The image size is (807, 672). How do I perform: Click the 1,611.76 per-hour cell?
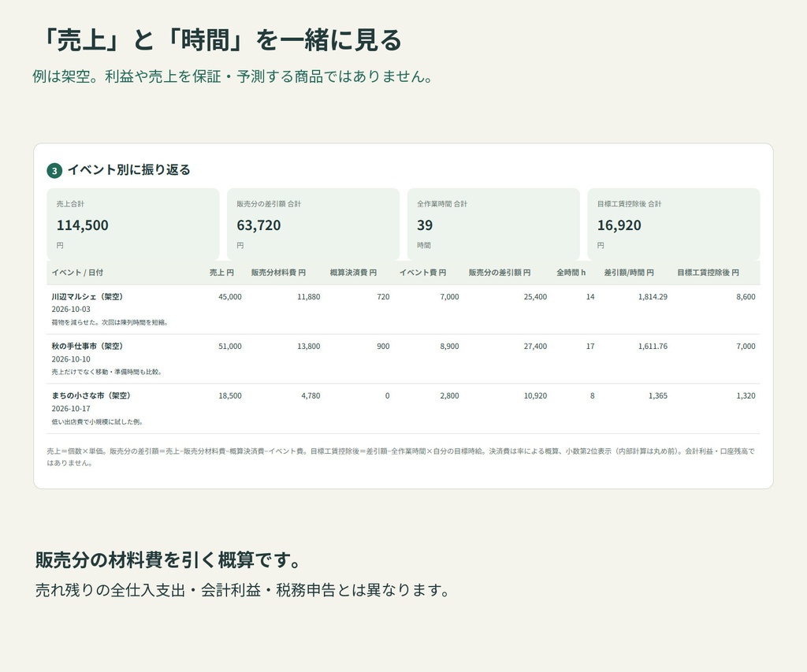(x=653, y=347)
